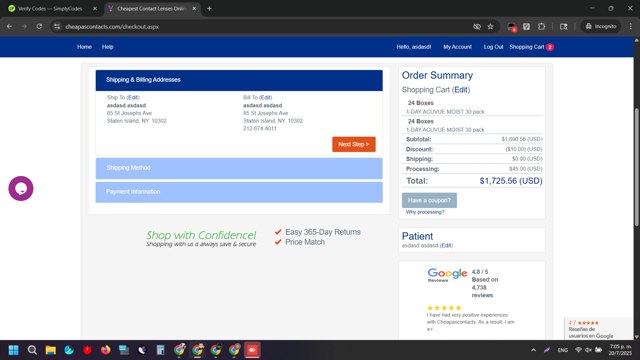Image resolution: width=640 pixels, height=360 pixels.
Task: Edit the Bill To address
Action: click(x=266, y=98)
